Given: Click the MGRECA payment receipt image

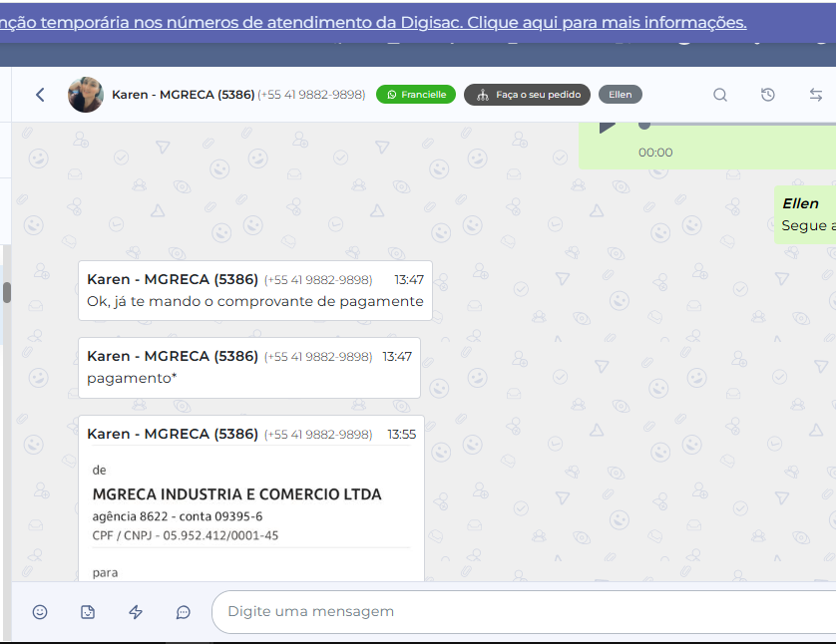Looking at the screenshot, I should pos(250,513).
